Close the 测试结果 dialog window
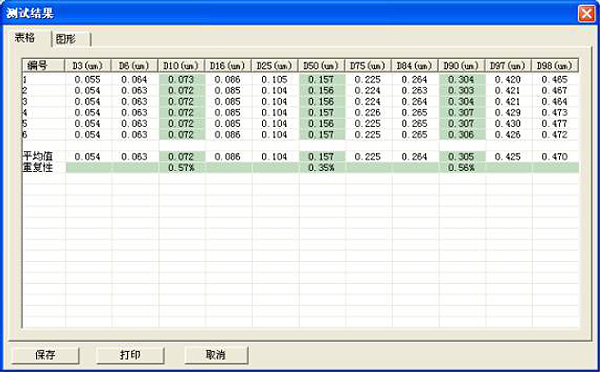Image resolution: width=600 pixels, height=372 pixels. pyautogui.click(x=586, y=14)
